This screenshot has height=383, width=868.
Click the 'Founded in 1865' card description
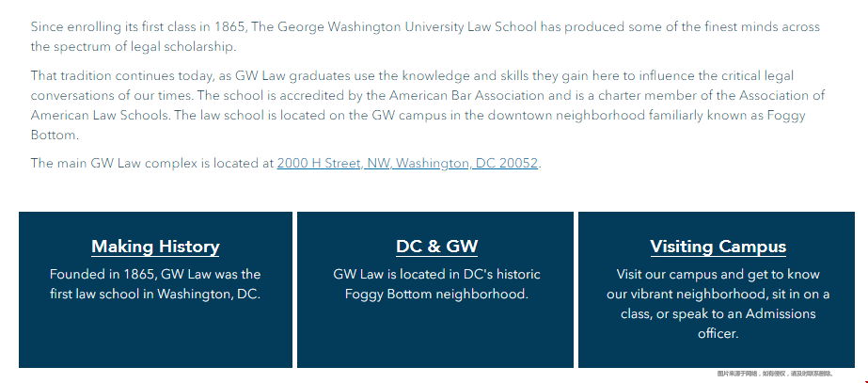[155, 275]
